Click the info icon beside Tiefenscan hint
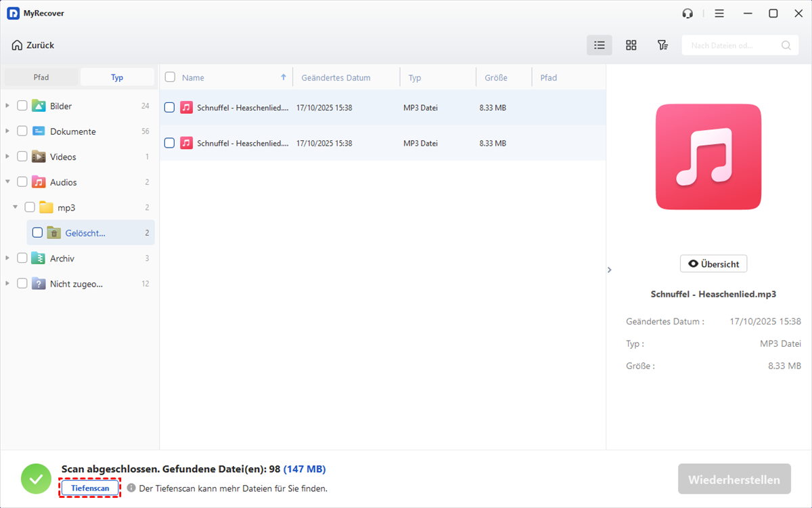Screen dimensions: 812x508 click(x=131, y=488)
